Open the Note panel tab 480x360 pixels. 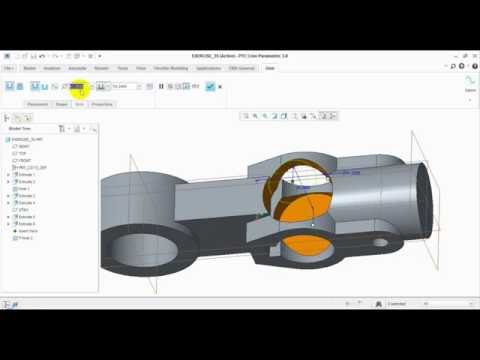(79, 104)
